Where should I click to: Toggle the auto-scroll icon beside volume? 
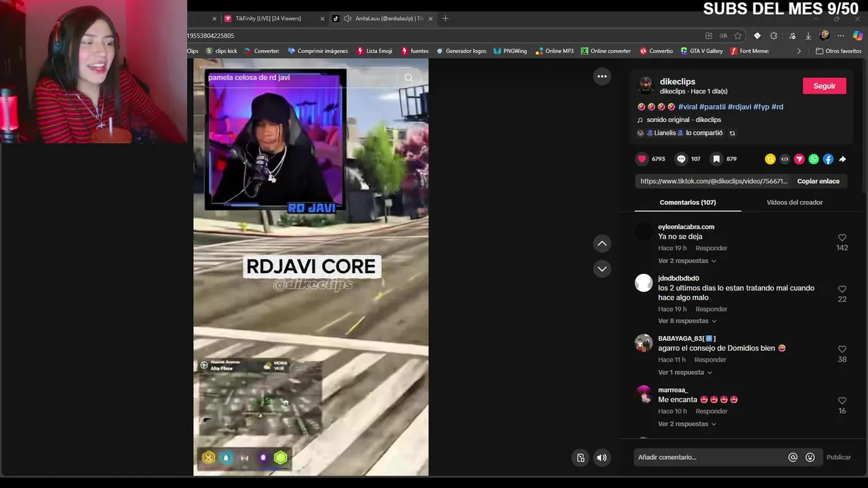[x=580, y=457]
